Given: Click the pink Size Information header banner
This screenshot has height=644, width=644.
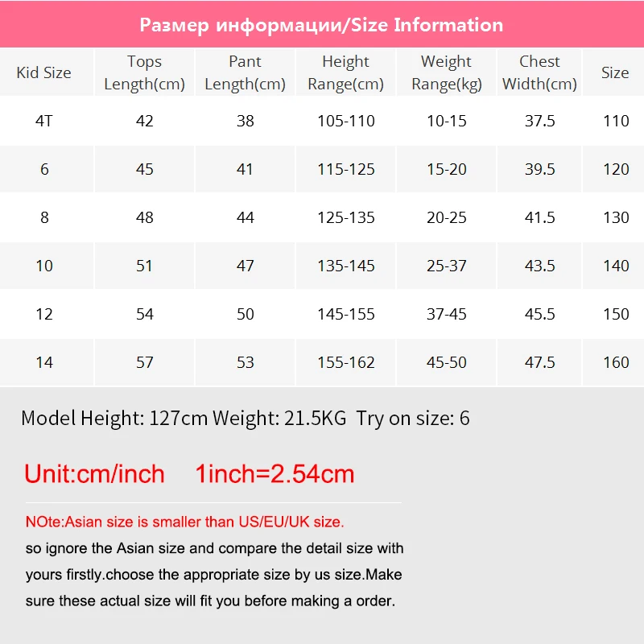Looking at the screenshot, I should click(x=322, y=24).
